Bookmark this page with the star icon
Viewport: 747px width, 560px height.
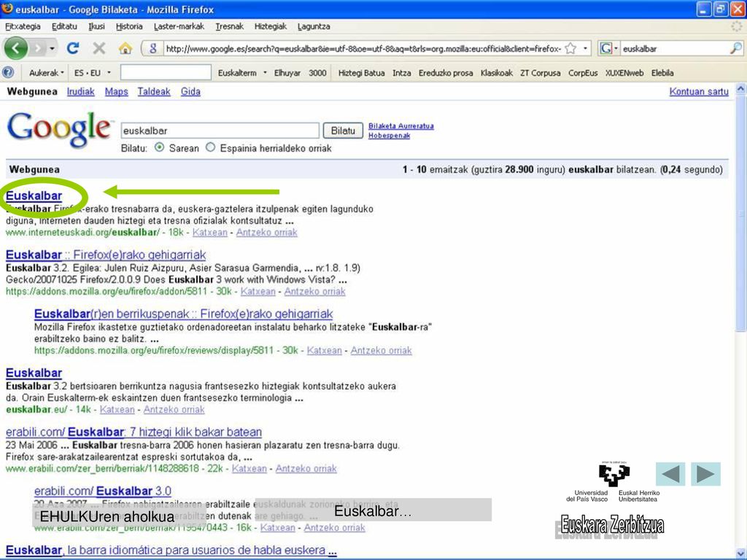pos(570,48)
